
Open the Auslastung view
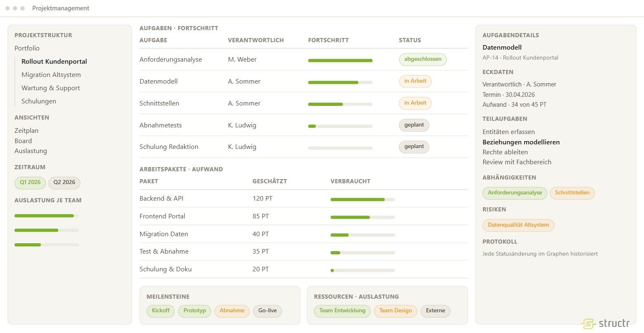click(31, 151)
